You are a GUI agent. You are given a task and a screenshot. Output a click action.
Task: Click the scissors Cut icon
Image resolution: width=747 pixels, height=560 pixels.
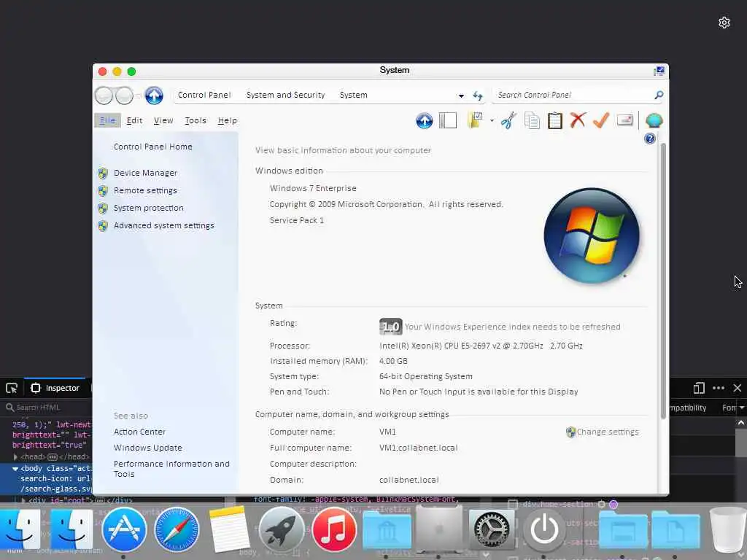pos(508,120)
